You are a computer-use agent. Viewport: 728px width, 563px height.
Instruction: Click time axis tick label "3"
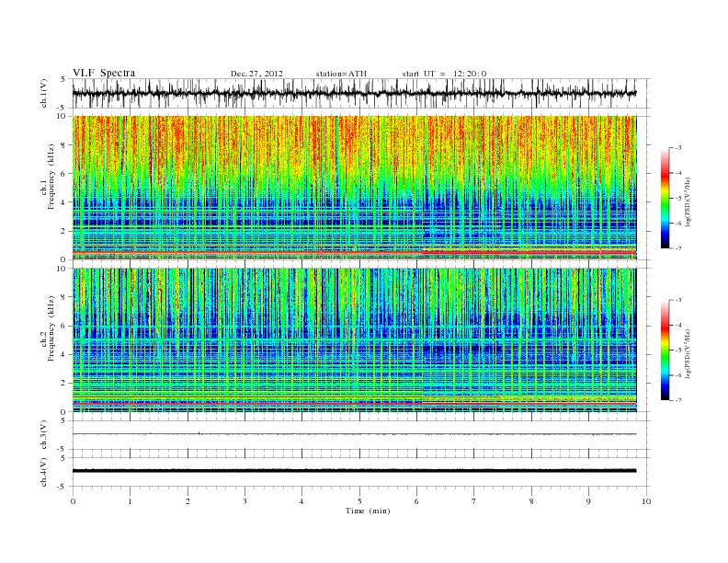pyautogui.click(x=245, y=501)
